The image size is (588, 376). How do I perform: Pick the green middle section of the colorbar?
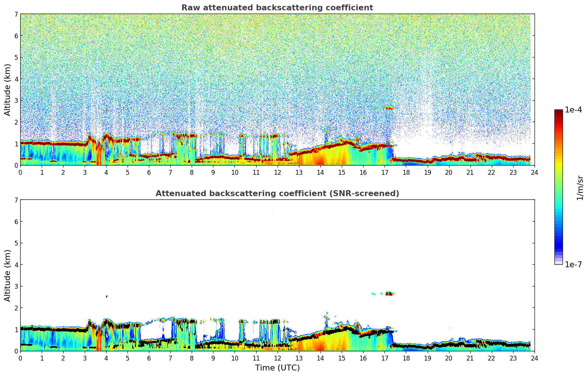tap(559, 184)
